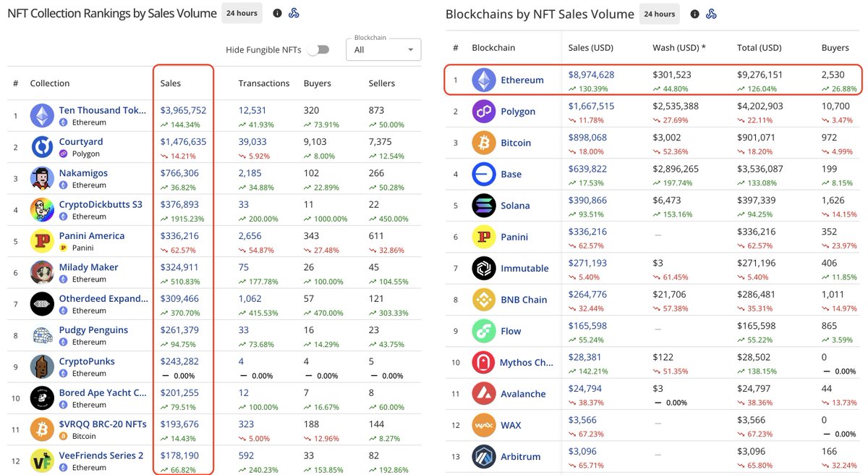Click $28,381 Mythos Chain sales value

click(x=584, y=357)
